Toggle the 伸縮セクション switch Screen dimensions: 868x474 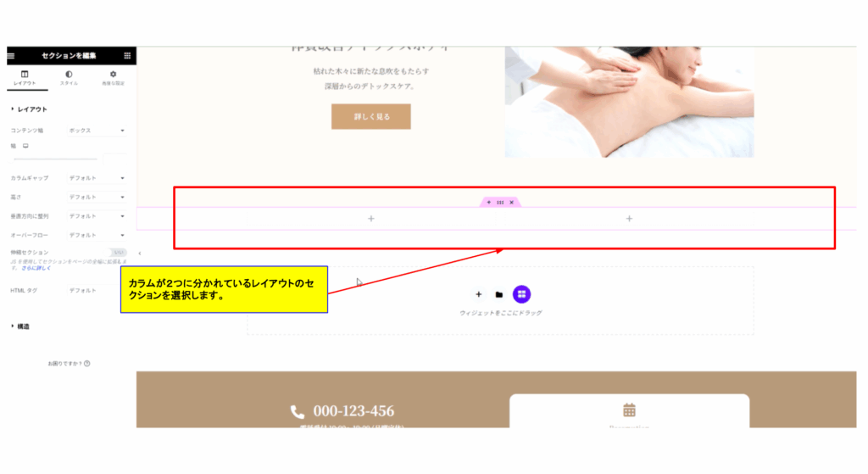coord(117,253)
